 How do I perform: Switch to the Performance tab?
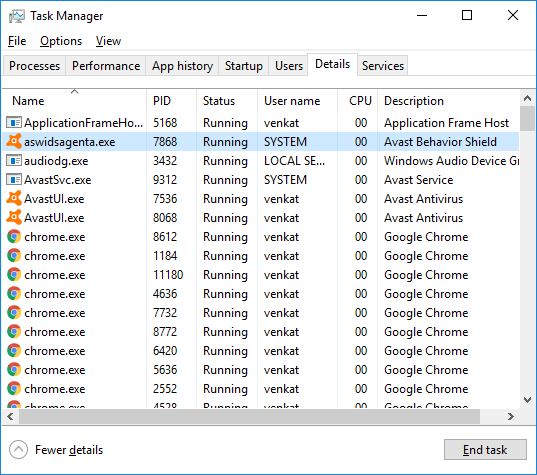pos(106,66)
